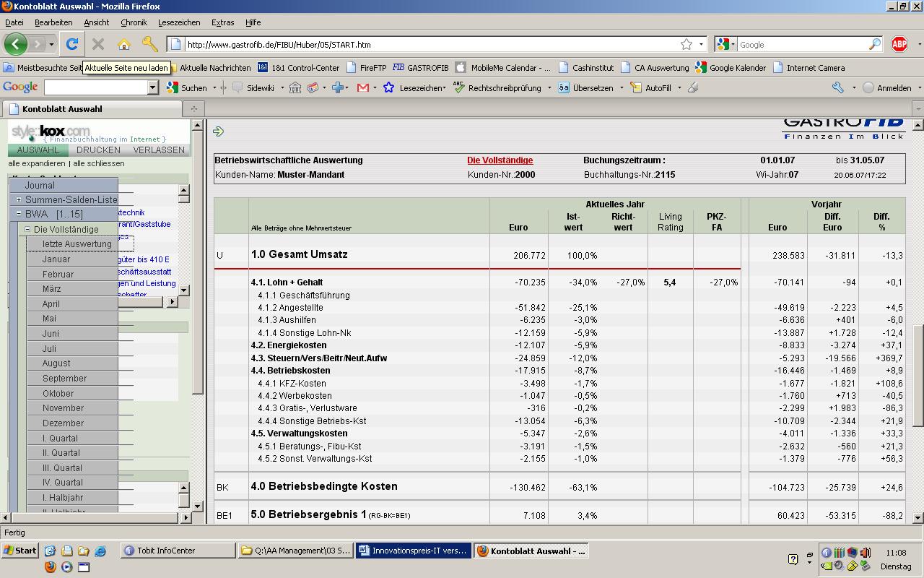Open the Lesezeichen menu
This screenshot has height=578, width=924.
pyautogui.click(x=180, y=22)
